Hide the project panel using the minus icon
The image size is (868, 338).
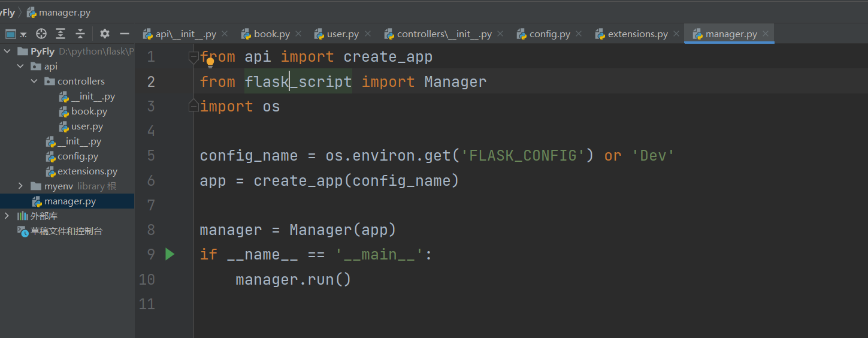pos(125,34)
